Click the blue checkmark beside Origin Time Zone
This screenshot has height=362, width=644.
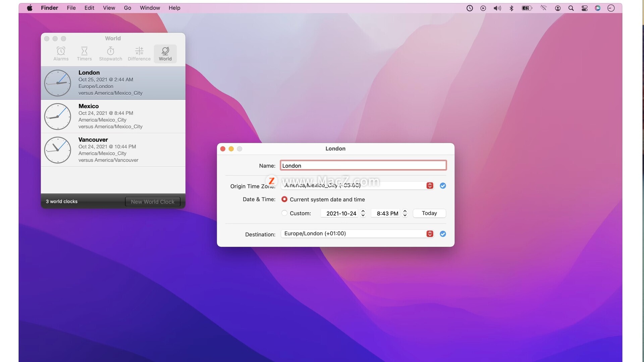(443, 186)
